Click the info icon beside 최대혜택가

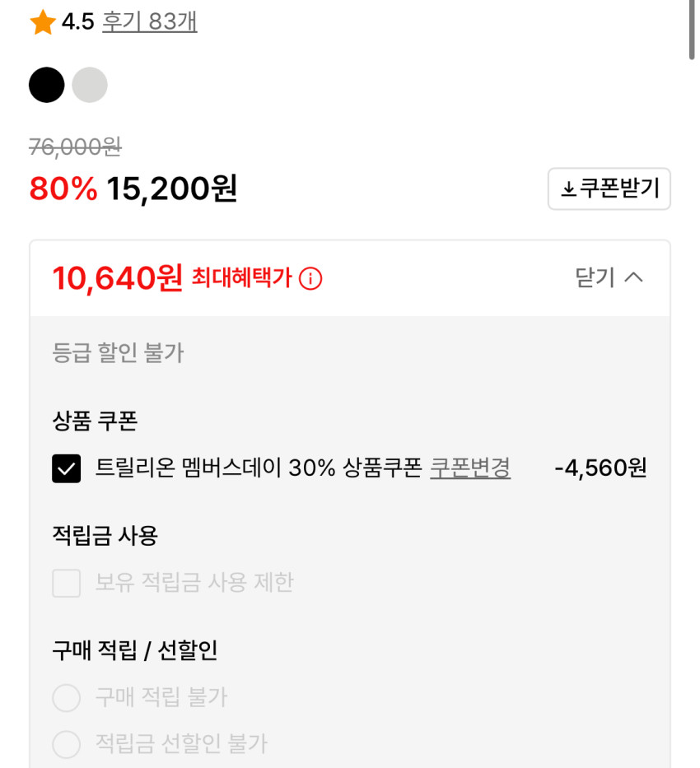pyautogui.click(x=310, y=279)
